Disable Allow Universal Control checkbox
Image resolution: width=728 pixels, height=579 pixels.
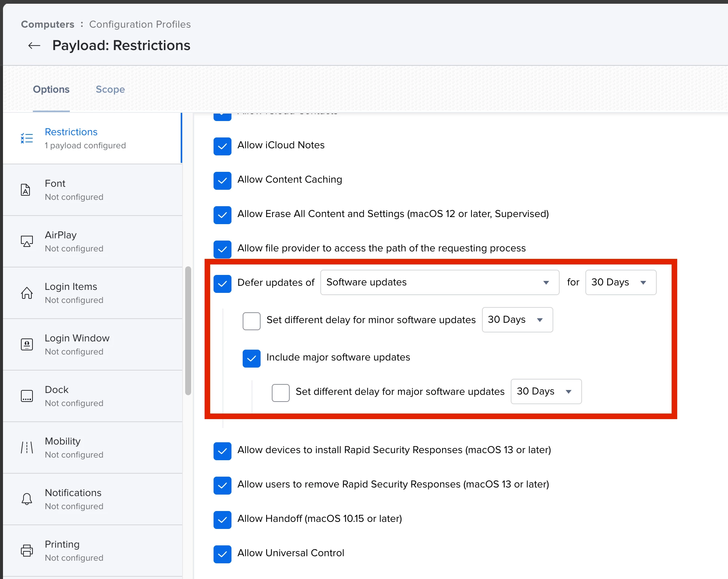pyautogui.click(x=222, y=554)
